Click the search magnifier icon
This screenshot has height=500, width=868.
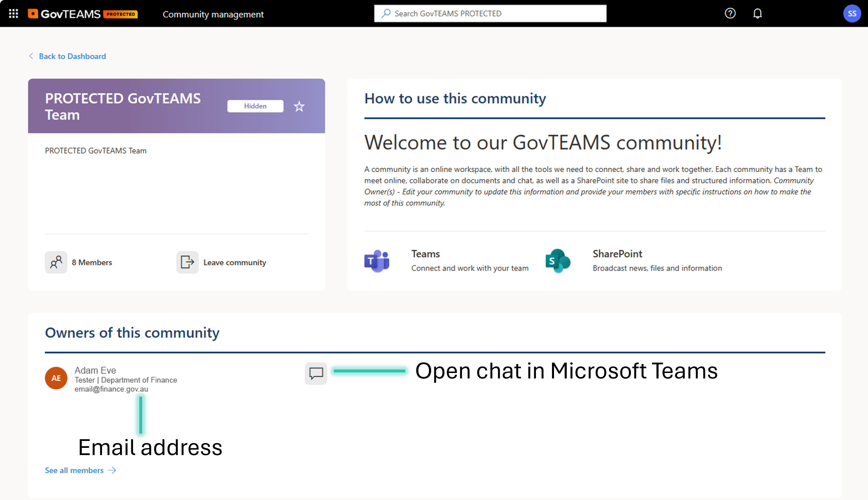click(386, 13)
